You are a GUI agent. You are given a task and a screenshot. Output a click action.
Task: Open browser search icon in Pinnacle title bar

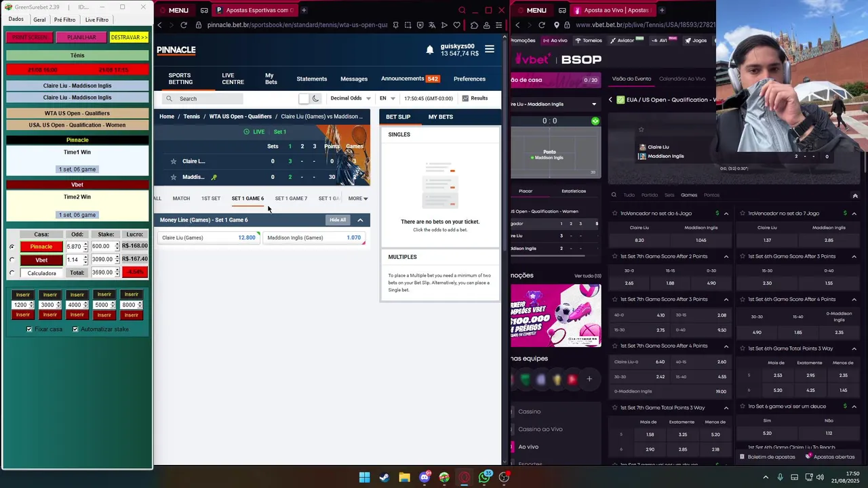point(462,10)
